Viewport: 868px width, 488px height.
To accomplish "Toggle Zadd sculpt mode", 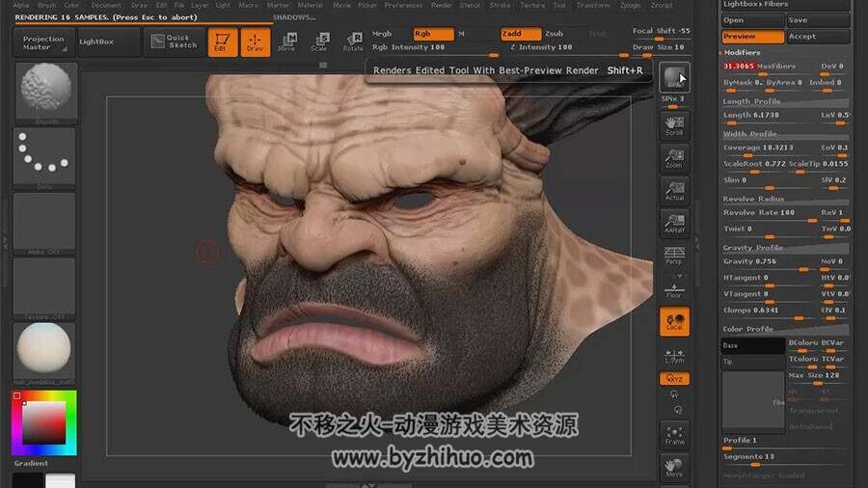I will [521, 34].
